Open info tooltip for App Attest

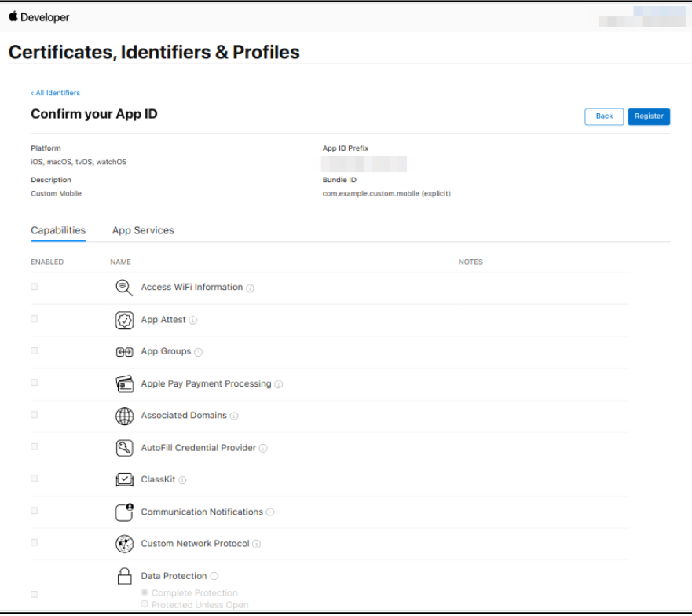(193, 320)
